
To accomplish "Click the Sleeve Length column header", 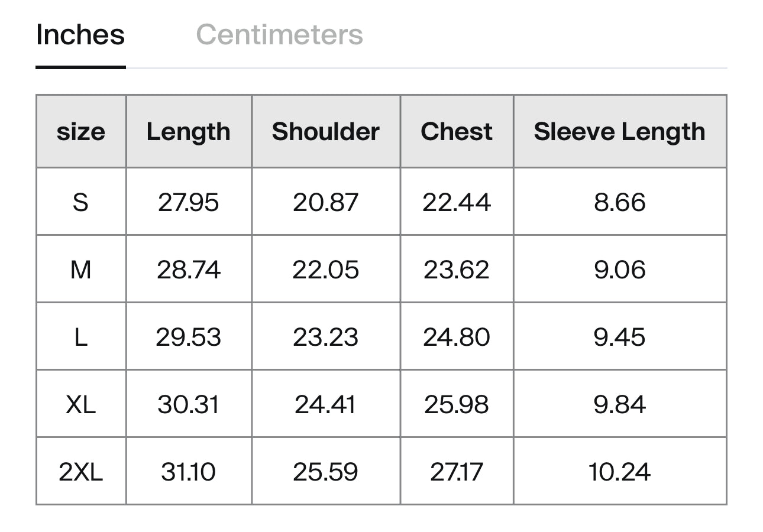I will pyautogui.click(x=619, y=131).
